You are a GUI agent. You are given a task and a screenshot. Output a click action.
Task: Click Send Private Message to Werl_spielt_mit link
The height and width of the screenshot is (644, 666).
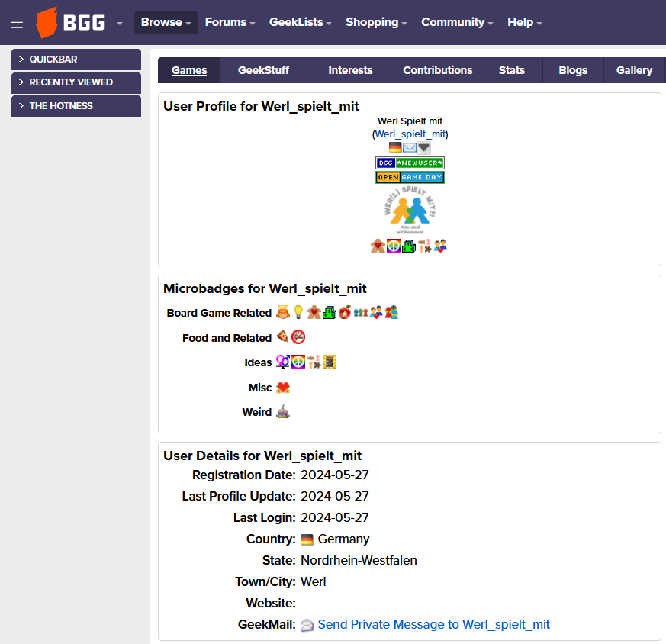click(433, 624)
